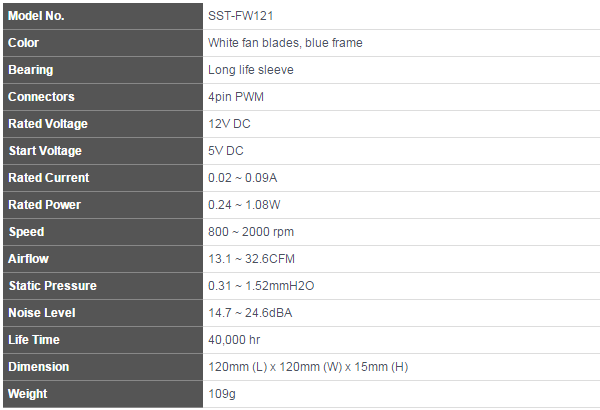Click the '4pin PWM' value
The image size is (600, 410).
pyautogui.click(x=235, y=97)
